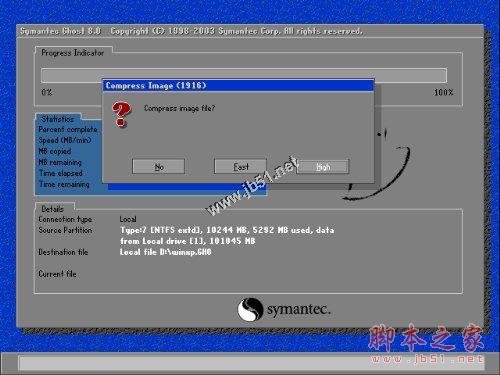Click the 'Compress image file?' prompt text
The width and height of the screenshot is (500, 375).
(179, 108)
